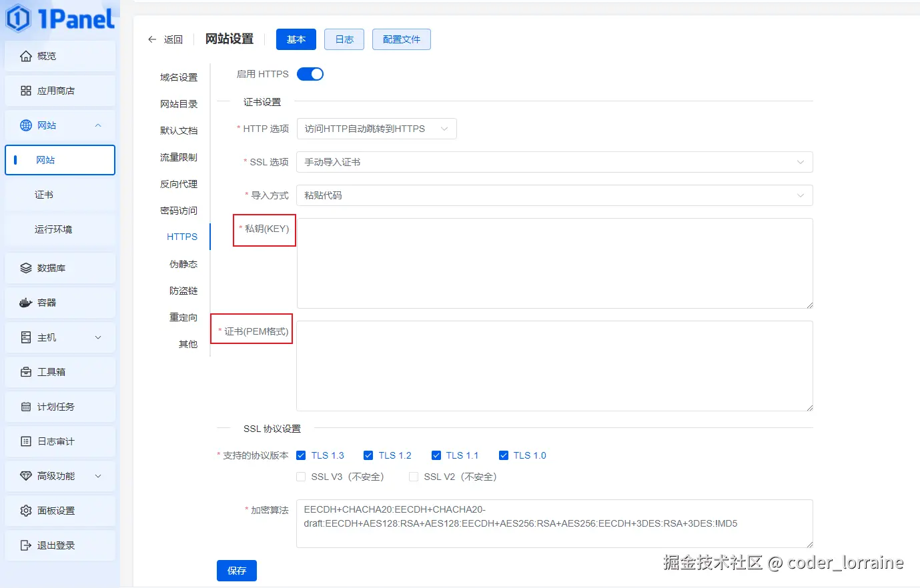The height and width of the screenshot is (588, 920).
Task: Click the 证书(PEM格式) text area
Action: tap(554, 366)
